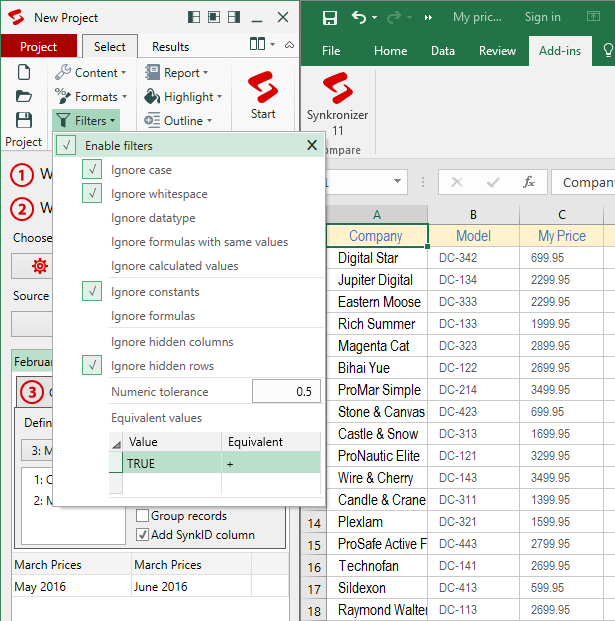Click the Equivalent '+' cell
The width and height of the screenshot is (615, 621).
tap(271, 463)
